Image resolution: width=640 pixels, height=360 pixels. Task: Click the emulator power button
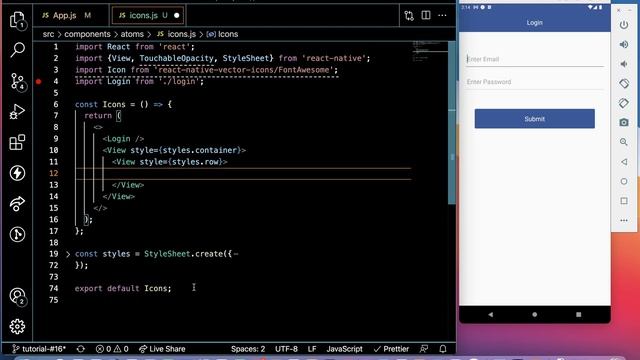pos(624,25)
